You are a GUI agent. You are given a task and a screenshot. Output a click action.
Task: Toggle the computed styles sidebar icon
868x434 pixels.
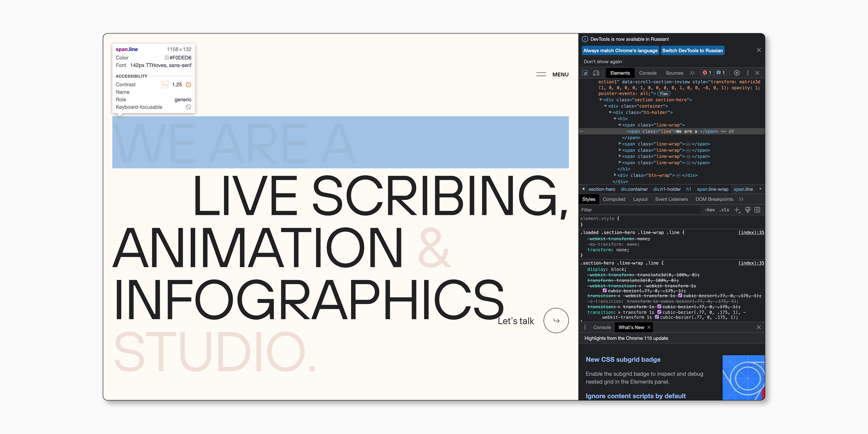(x=757, y=210)
